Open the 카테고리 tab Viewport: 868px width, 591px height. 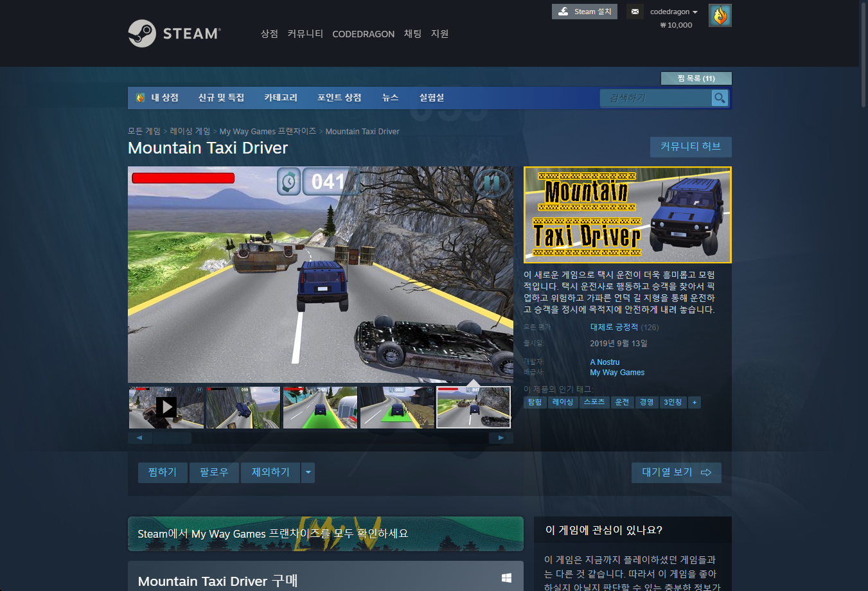[x=281, y=98]
